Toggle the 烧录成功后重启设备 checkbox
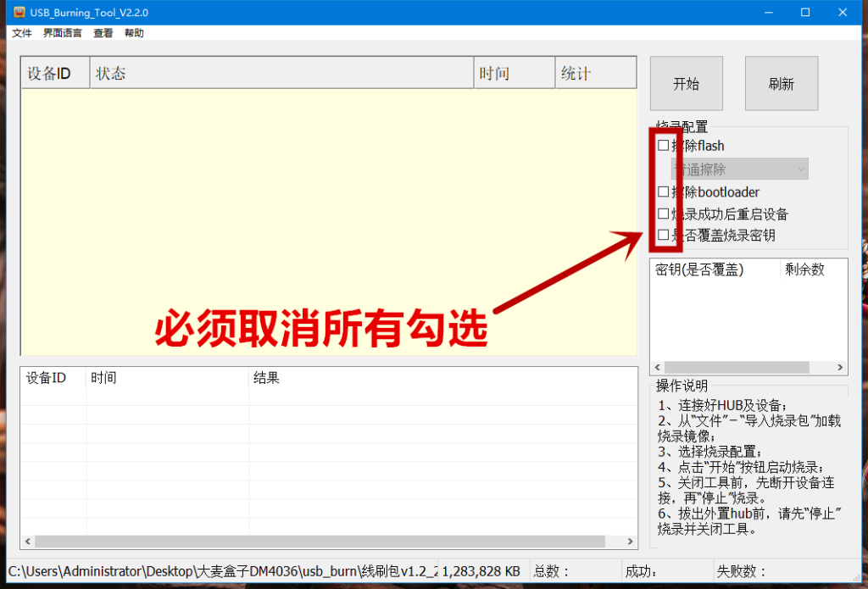 [x=664, y=214]
